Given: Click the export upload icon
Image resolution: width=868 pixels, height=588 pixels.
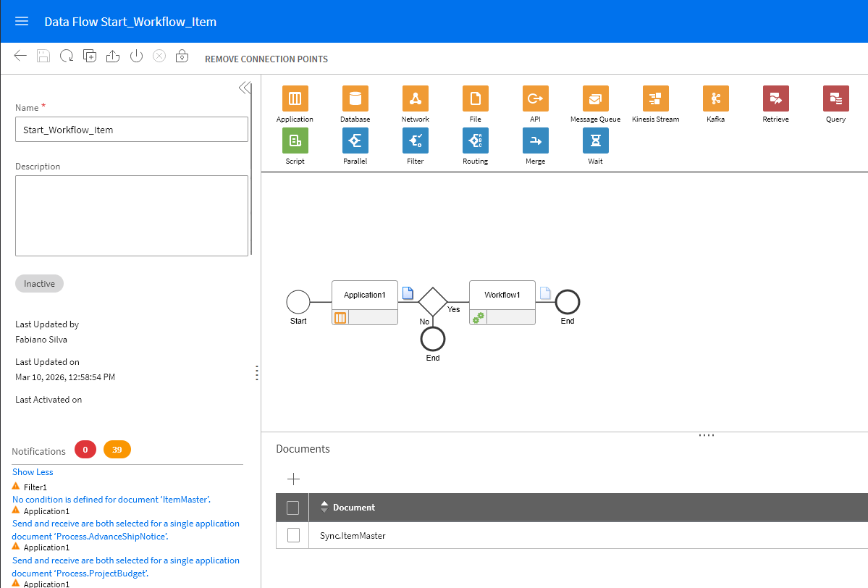Looking at the screenshot, I should tap(113, 56).
